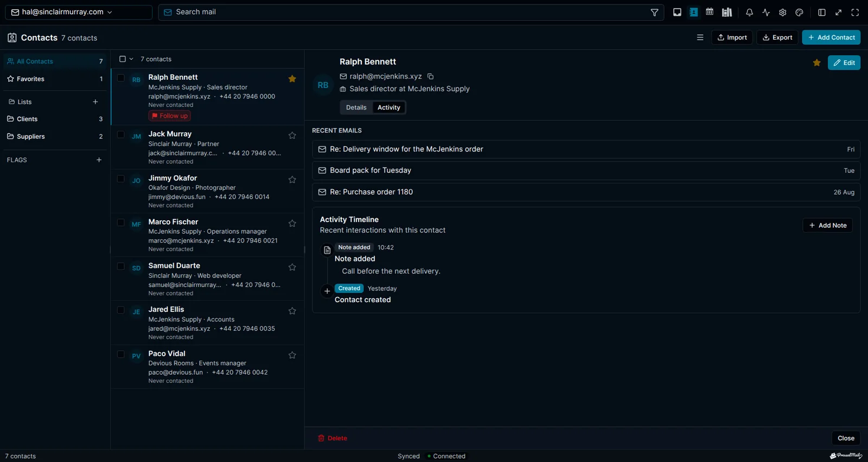Open the theme palette icon

pos(799,12)
